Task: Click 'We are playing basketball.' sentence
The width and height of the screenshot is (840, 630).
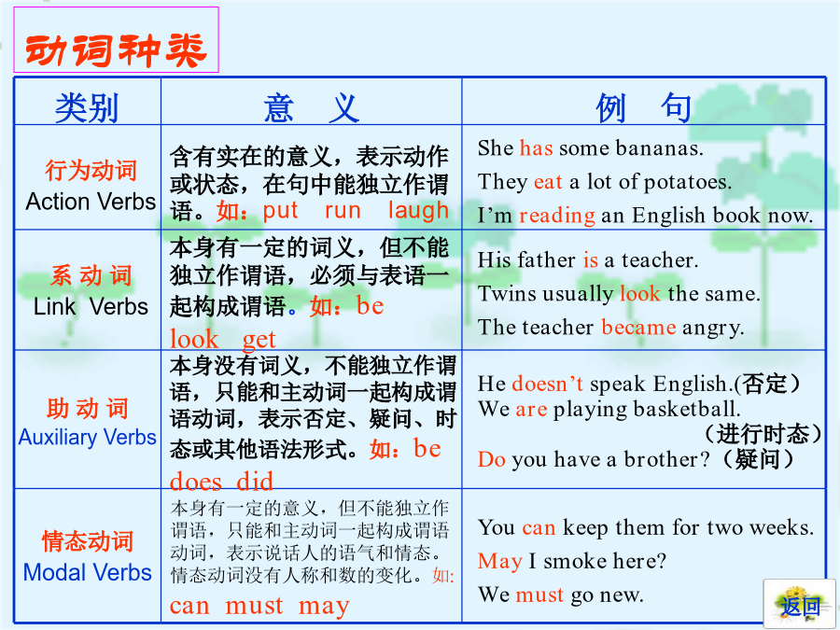Action: (x=609, y=409)
